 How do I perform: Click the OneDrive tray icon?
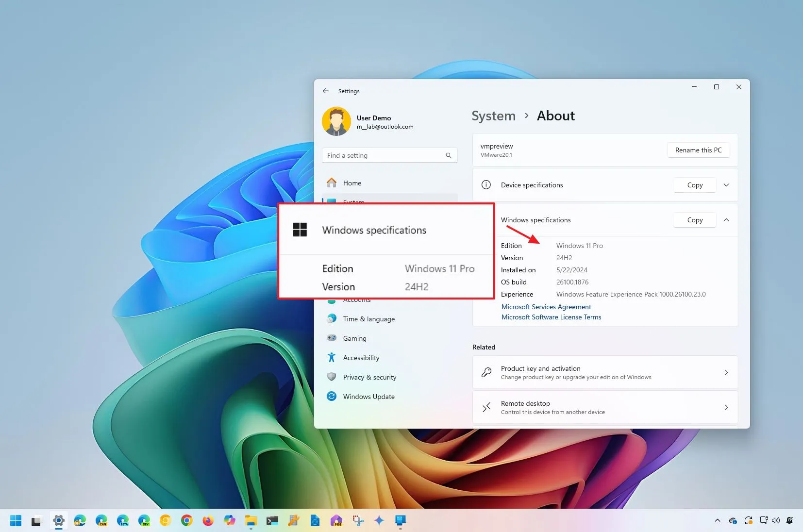point(733,520)
